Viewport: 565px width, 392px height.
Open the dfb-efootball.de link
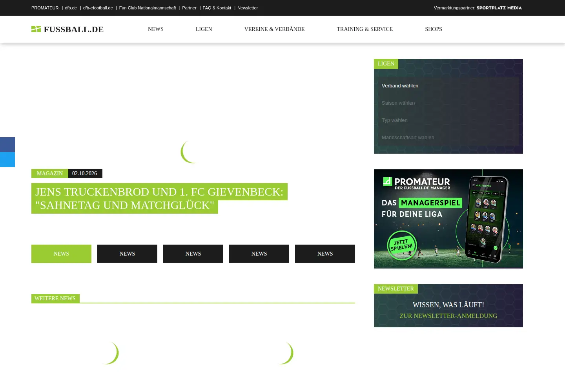[x=98, y=8]
